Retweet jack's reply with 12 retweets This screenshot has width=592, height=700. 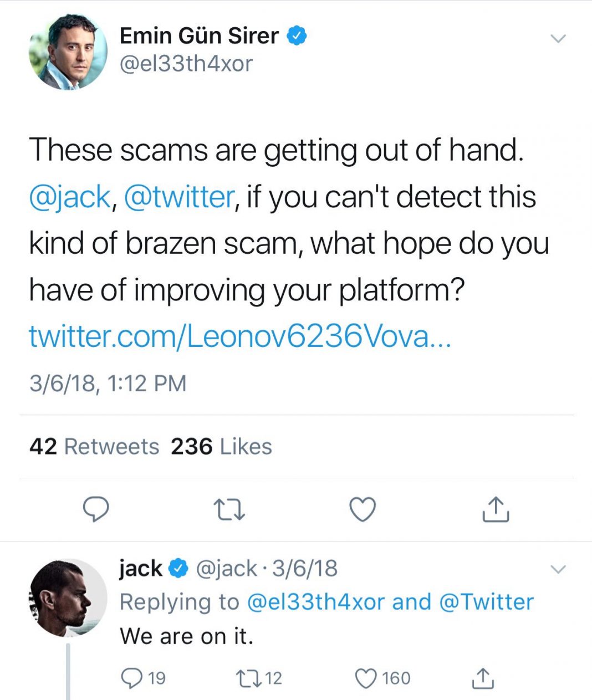(259, 678)
